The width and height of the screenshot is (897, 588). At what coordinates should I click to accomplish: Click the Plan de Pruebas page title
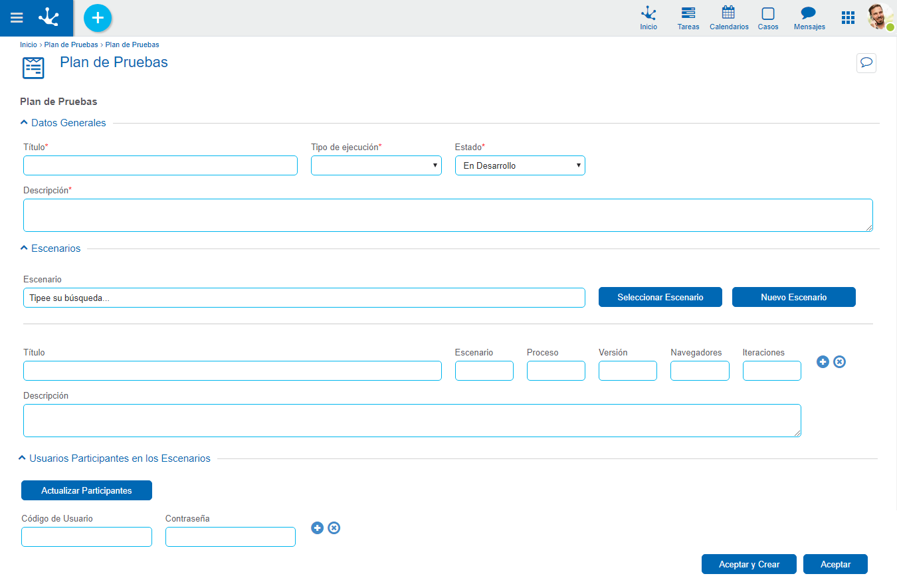[x=114, y=62]
